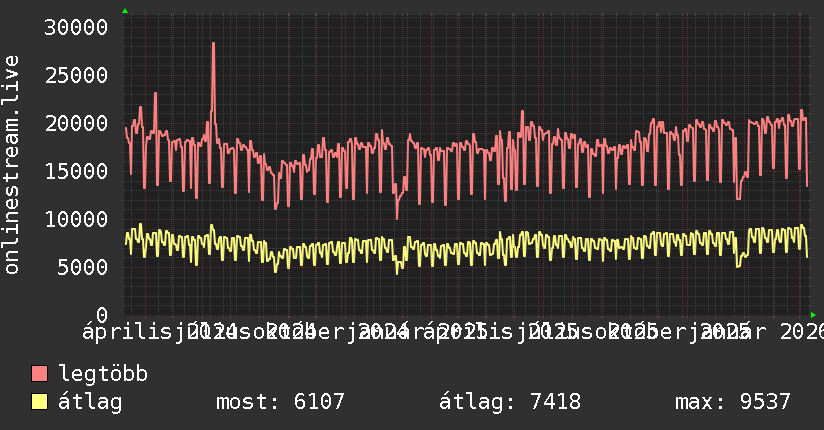The image size is (824, 430).
Task: Click the green arrow ending the x-axis
Action: click(813, 315)
